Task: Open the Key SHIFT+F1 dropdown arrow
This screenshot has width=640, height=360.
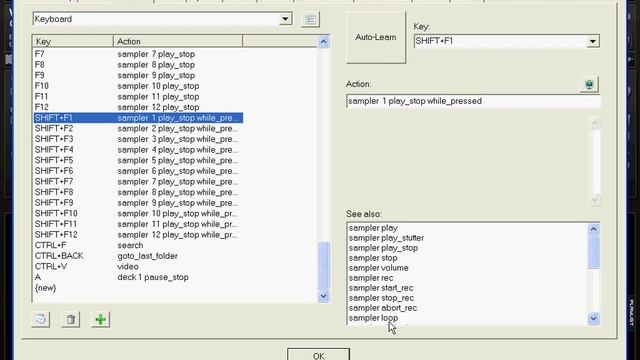Action: pyautogui.click(x=593, y=41)
